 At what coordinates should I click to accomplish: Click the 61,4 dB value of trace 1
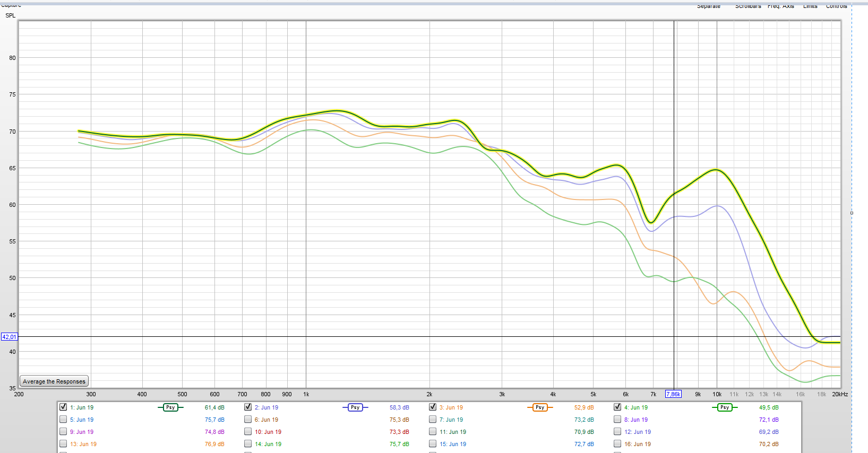tap(214, 407)
